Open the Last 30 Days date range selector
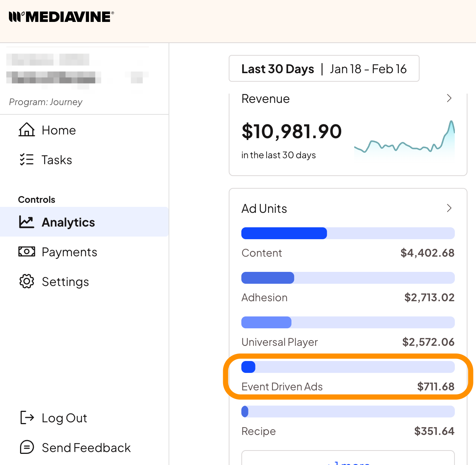Image resolution: width=476 pixels, height=465 pixels. [x=324, y=69]
